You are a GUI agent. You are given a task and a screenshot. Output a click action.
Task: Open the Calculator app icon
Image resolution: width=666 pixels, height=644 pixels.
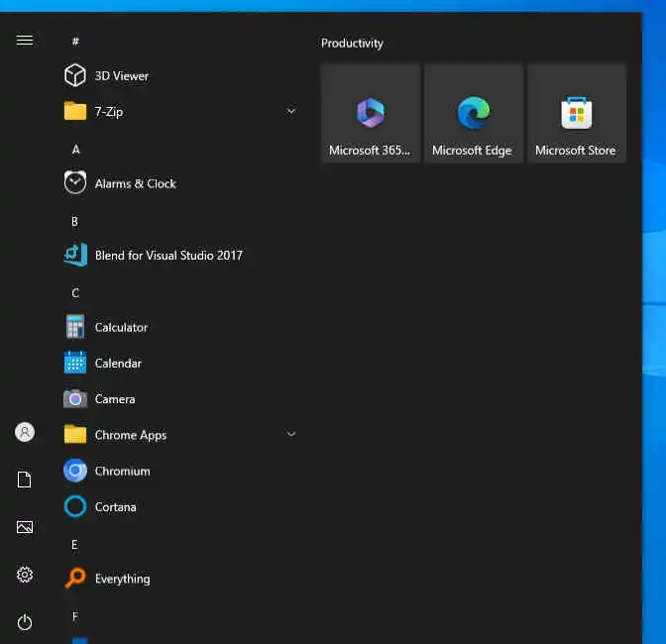pos(75,327)
